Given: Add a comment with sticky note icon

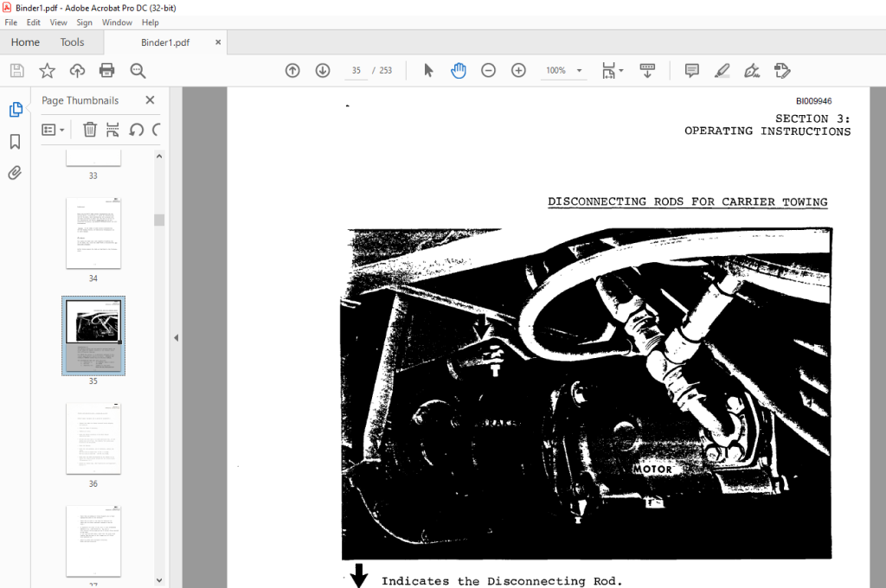Looking at the screenshot, I should click(691, 71).
